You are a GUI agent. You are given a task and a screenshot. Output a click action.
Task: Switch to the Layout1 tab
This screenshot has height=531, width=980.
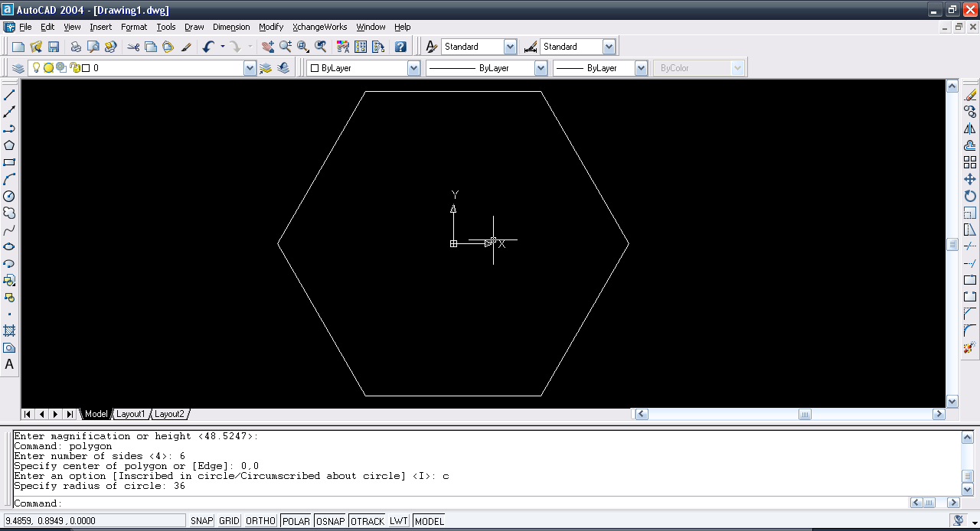[x=130, y=414]
